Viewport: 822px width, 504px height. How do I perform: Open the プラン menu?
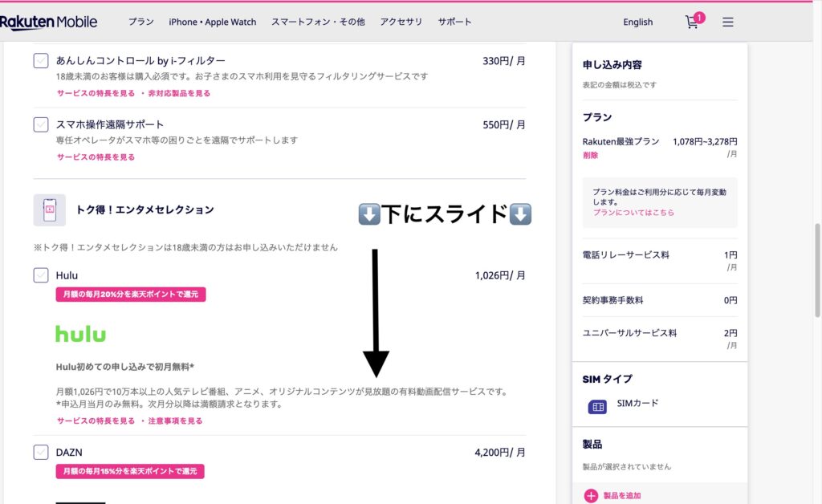pyautogui.click(x=141, y=22)
